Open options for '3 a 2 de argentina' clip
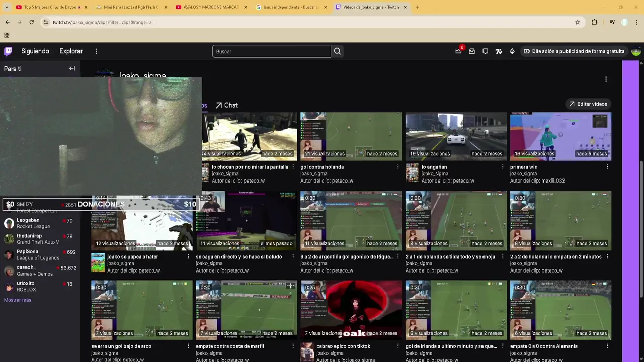644x362 pixels. point(397,257)
